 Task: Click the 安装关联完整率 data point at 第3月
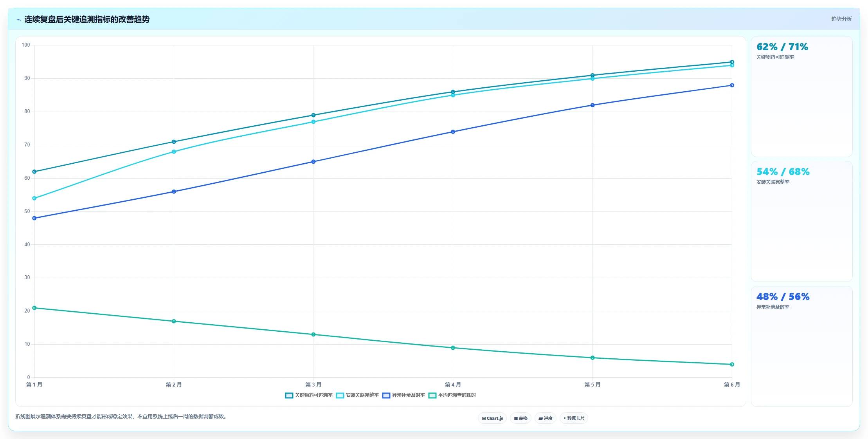(x=313, y=122)
